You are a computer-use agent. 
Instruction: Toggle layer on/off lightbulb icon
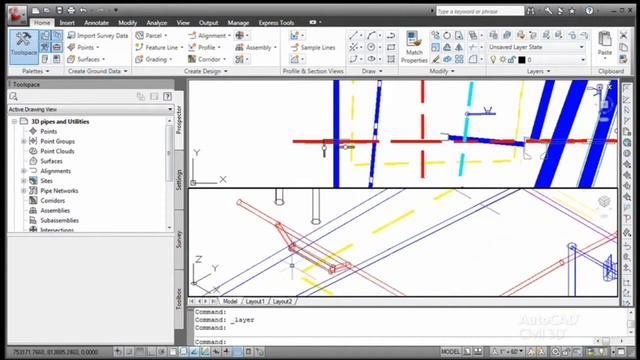pos(493,60)
